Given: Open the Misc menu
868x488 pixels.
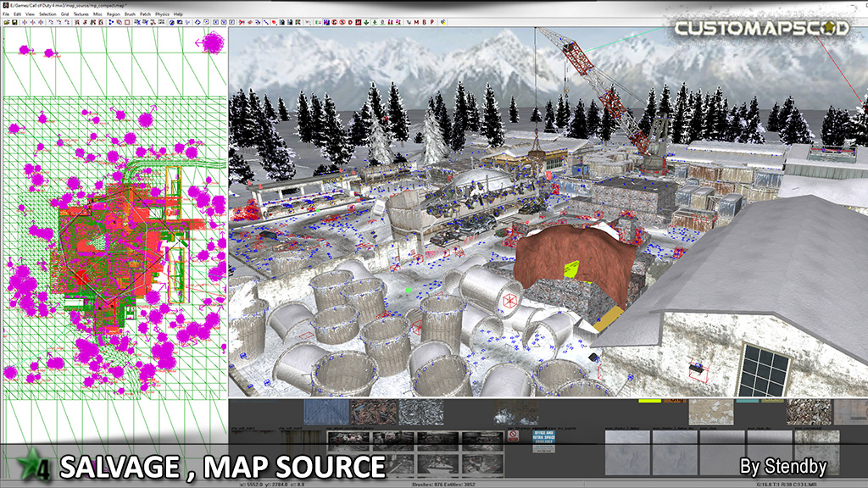Looking at the screenshot, I should coord(97,14).
